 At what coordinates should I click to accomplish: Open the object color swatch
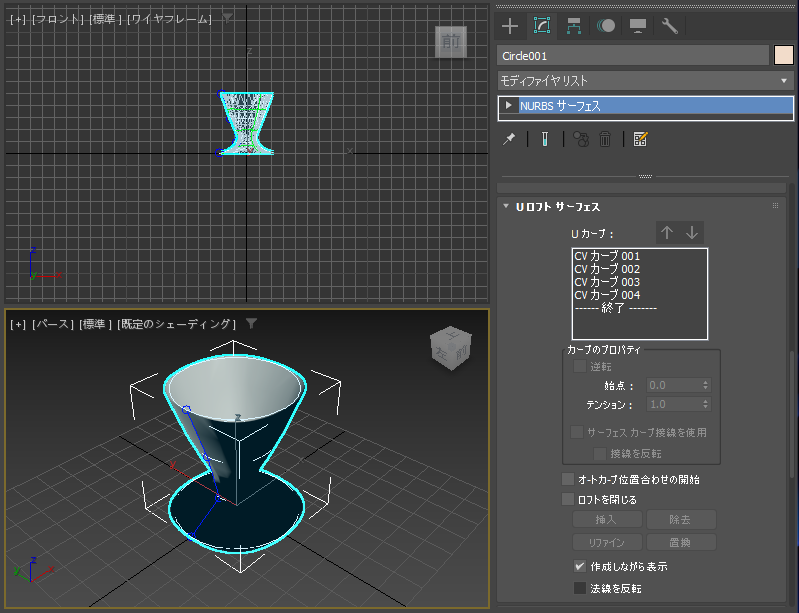pyautogui.click(x=784, y=56)
